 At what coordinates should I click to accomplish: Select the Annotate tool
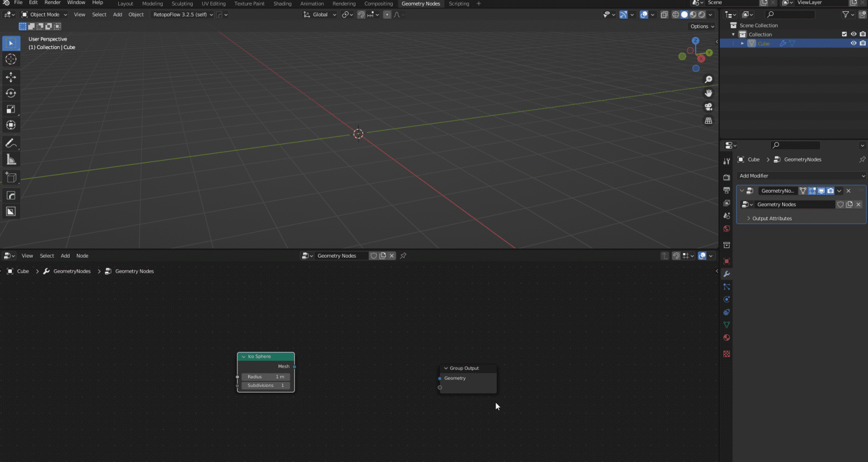pyautogui.click(x=11, y=143)
